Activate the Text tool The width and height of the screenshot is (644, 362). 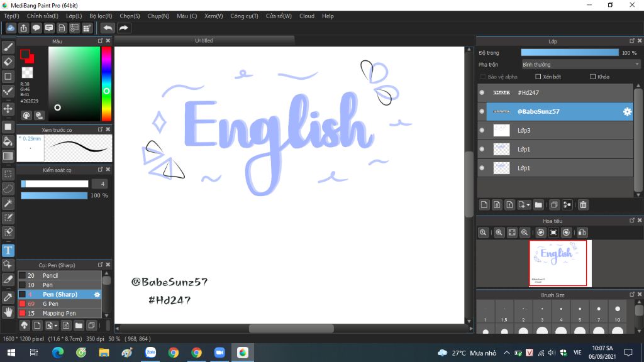(8, 250)
